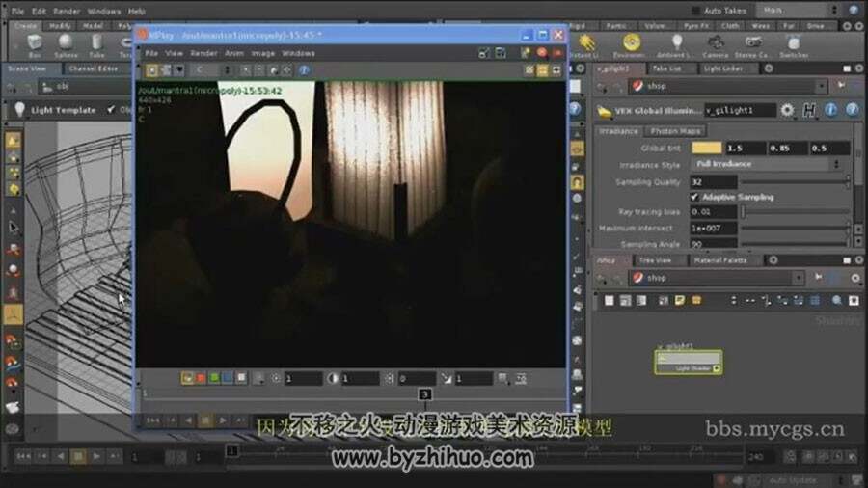This screenshot has width=868, height=488.
Task: Open node info beside the H icon
Action: [x=831, y=110]
